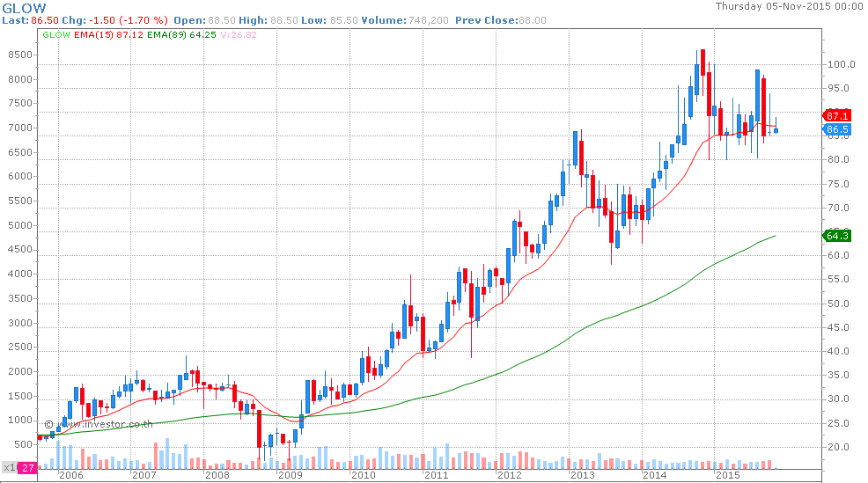
Task: Click the 20.0 right axis label
Action: 838,446
